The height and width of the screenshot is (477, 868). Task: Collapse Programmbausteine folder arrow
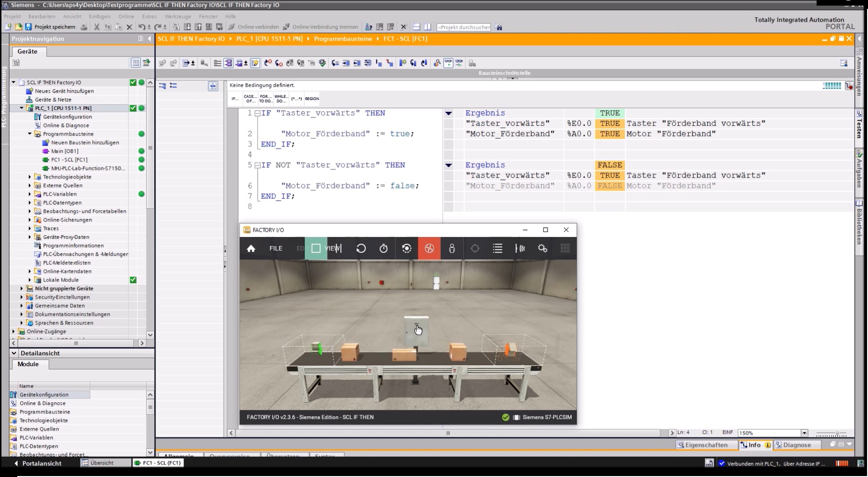(30, 134)
